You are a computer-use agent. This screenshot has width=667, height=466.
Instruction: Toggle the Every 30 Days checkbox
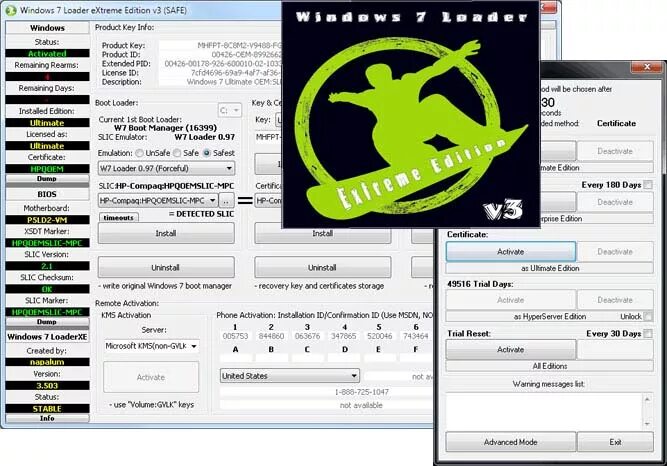(x=648, y=334)
